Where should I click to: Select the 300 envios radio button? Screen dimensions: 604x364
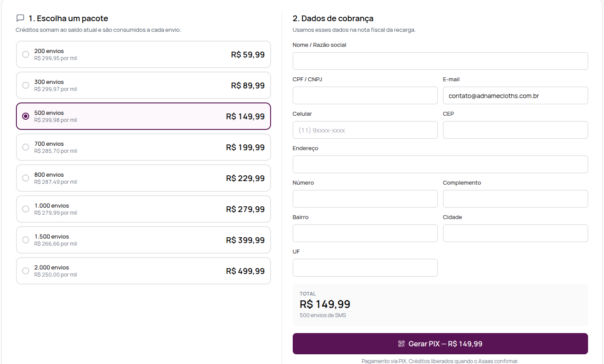pos(26,85)
